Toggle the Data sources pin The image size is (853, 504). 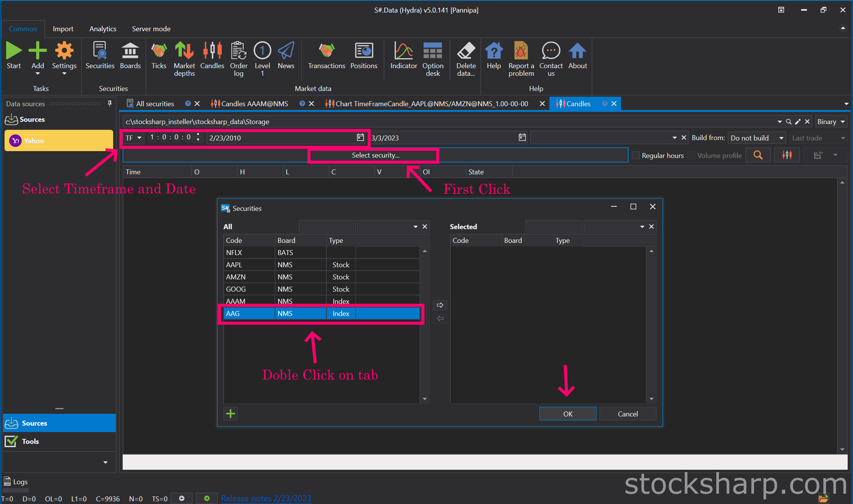[x=110, y=104]
